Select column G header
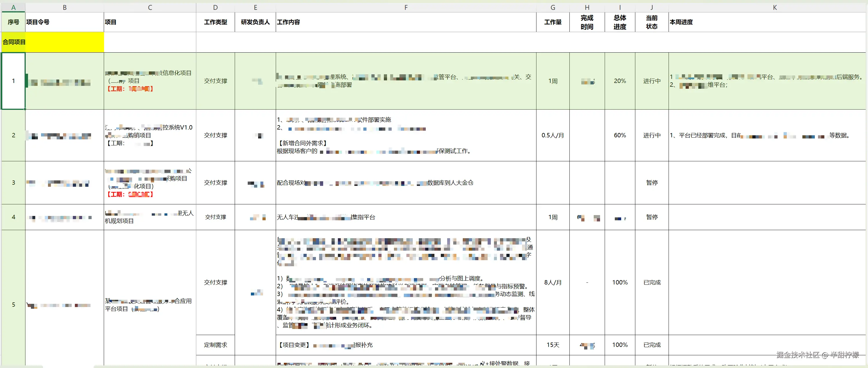The width and height of the screenshot is (868, 368). pos(553,8)
